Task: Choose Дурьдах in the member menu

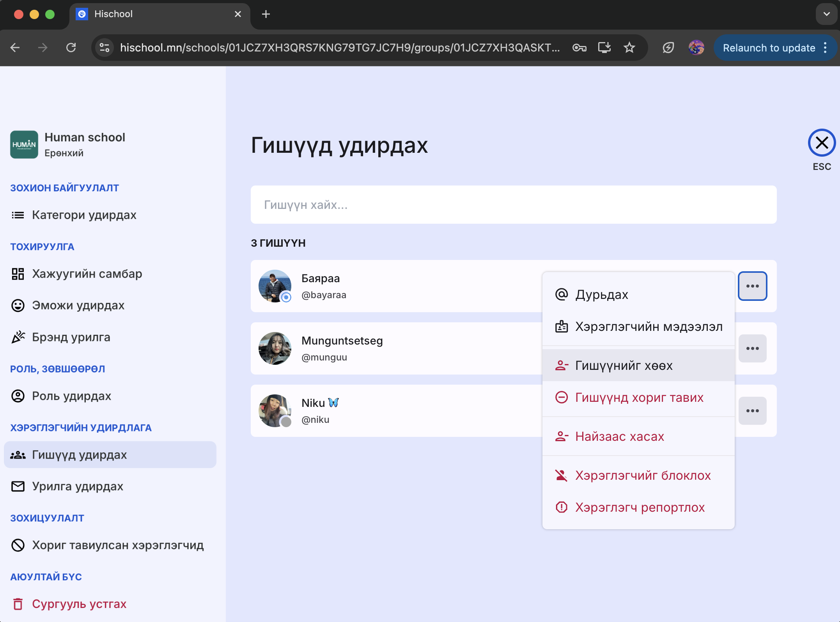Action: (x=601, y=295)
